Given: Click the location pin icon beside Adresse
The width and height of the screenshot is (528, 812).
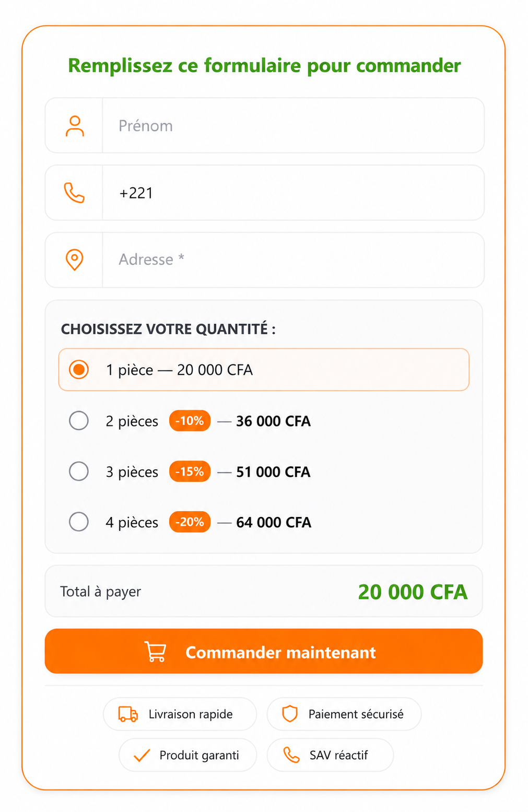Looking at the screenshot, I should click(x=74, y=260).
